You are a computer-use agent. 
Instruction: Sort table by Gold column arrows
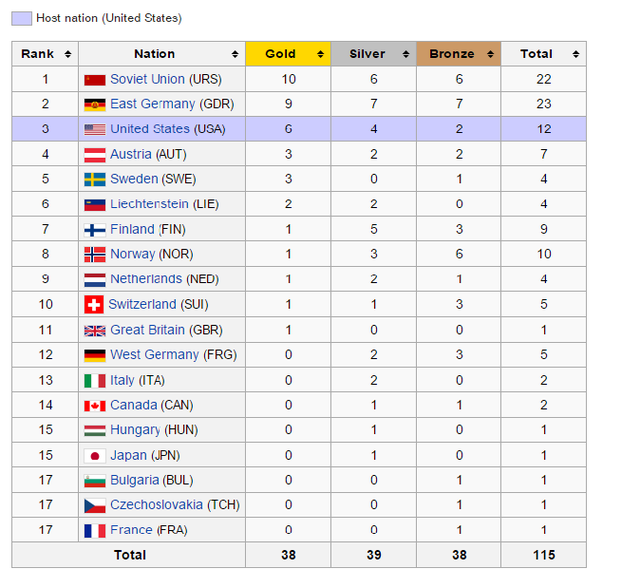[x=321, y=54]
